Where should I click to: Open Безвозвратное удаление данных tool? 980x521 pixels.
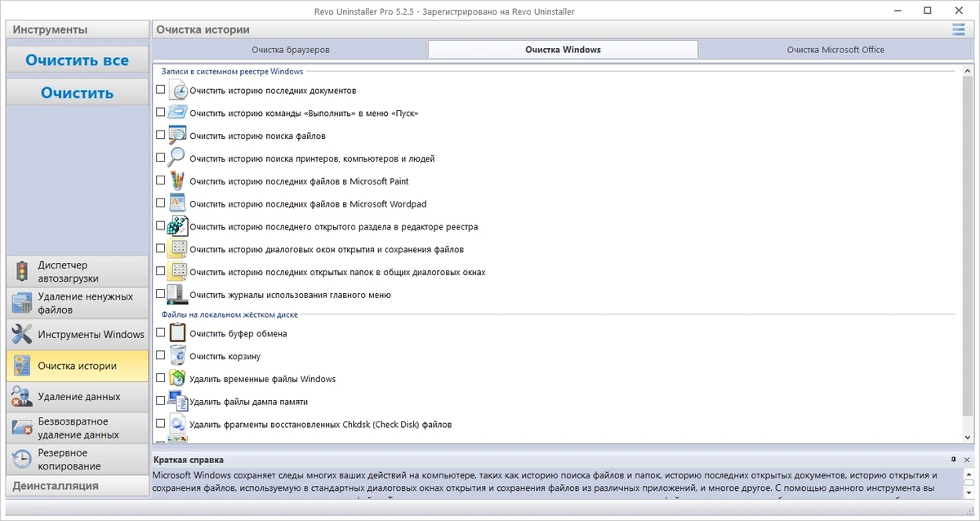78,428
